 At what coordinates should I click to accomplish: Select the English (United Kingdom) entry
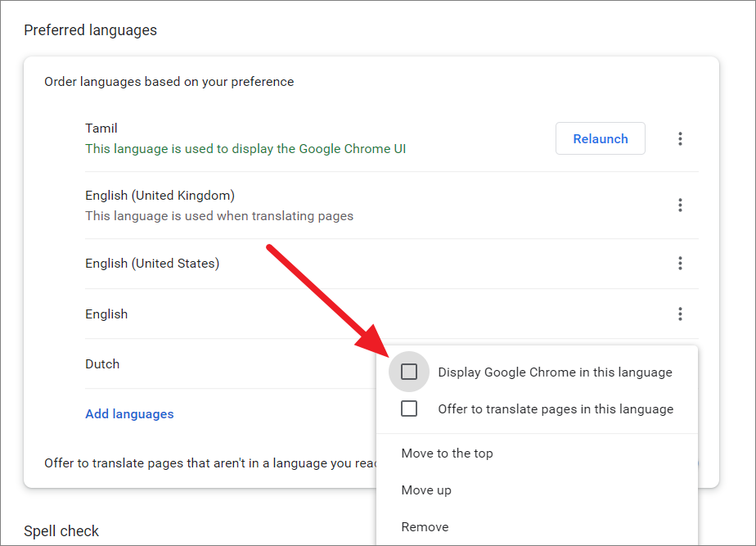pos(160,196)
